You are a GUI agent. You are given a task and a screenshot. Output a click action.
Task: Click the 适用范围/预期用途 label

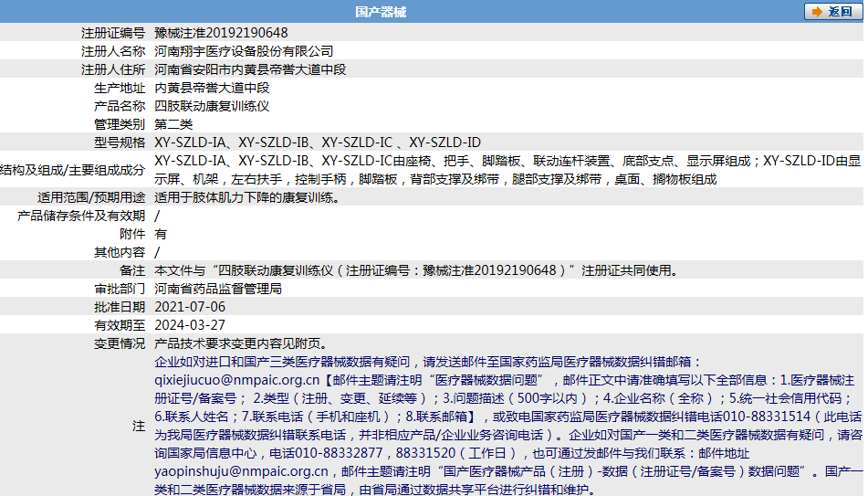point(91,198)
